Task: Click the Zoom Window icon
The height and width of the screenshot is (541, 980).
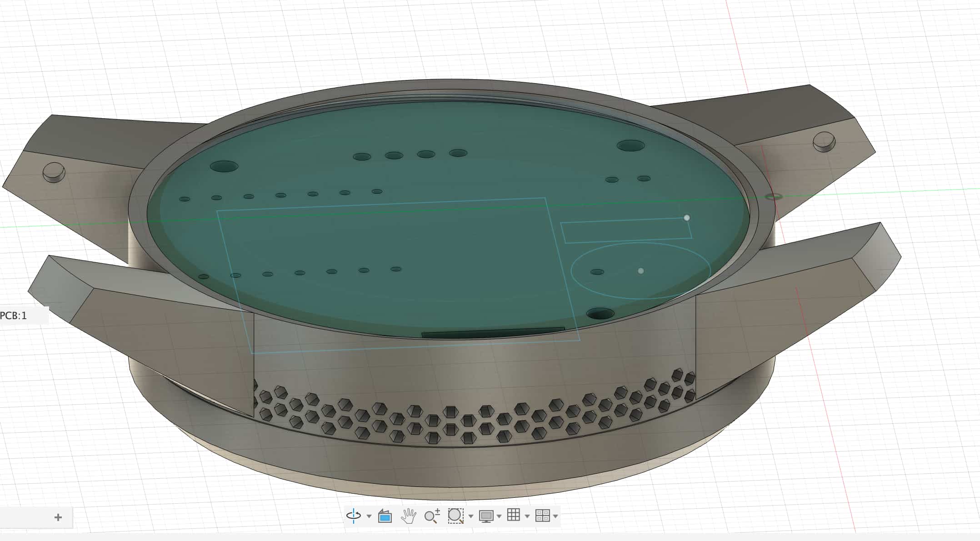Action: click(x=455, y=516)
